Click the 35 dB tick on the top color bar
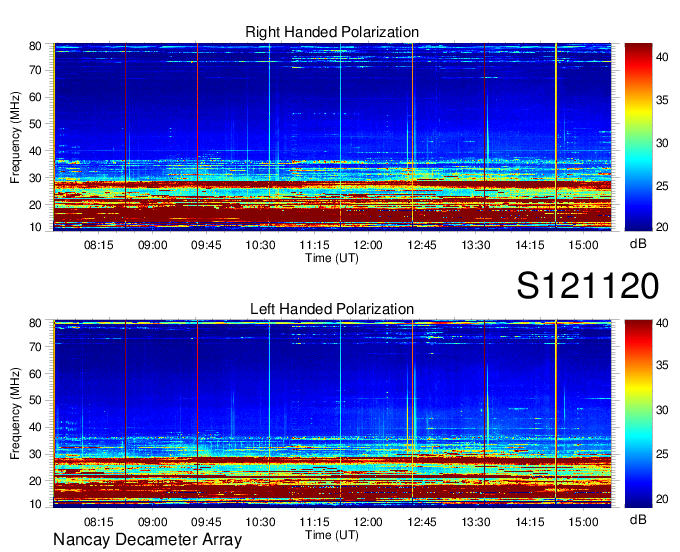680x552 pixels. pyautogui.click(x=662, y=100)
